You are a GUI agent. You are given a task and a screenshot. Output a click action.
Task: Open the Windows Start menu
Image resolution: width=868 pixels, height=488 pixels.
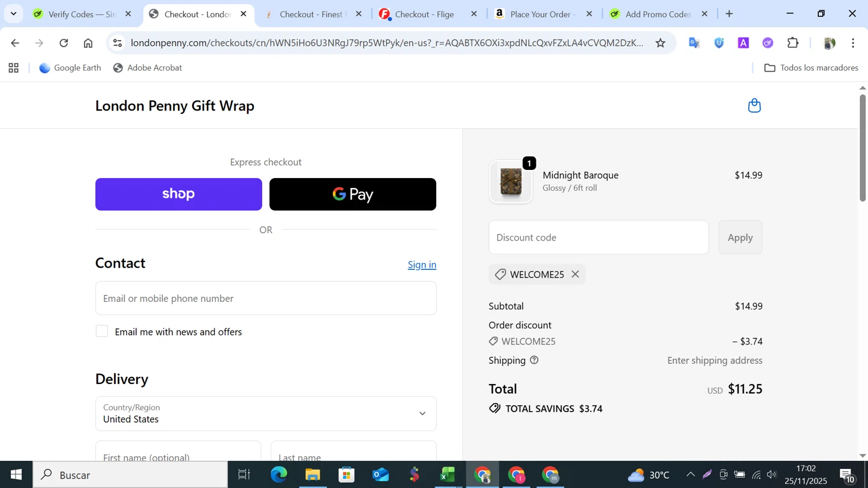[16, 475]
